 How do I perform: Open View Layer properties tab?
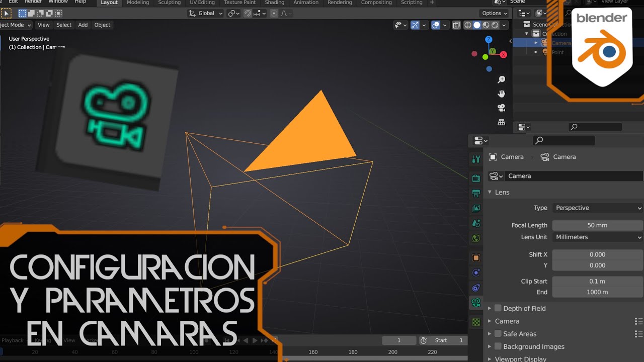point(476,208)
